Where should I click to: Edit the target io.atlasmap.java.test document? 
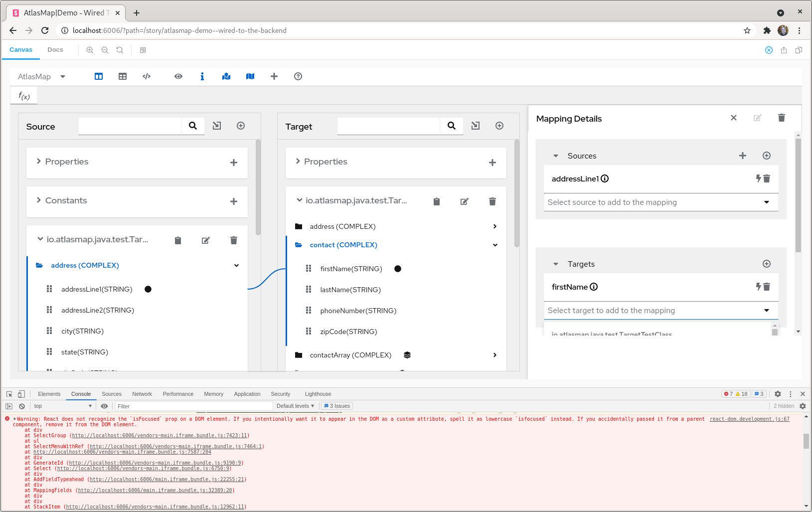tap(464, 201)
